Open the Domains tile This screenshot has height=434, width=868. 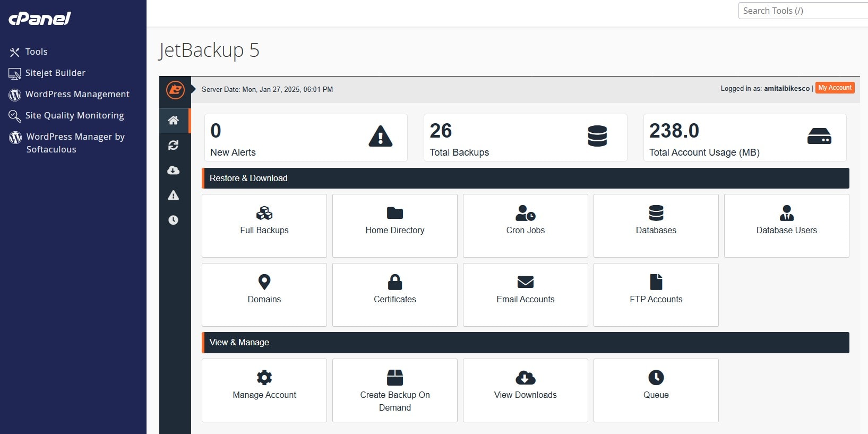coord(264,295)
